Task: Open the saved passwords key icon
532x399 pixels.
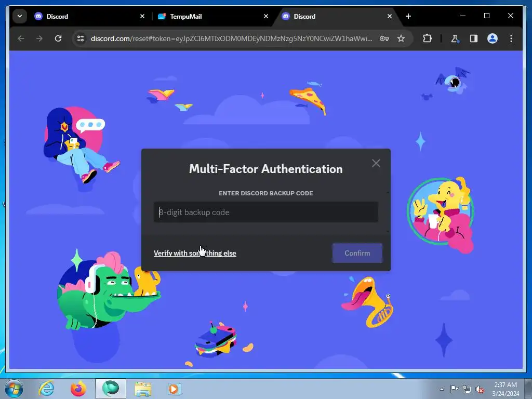Action: point(384,38)
